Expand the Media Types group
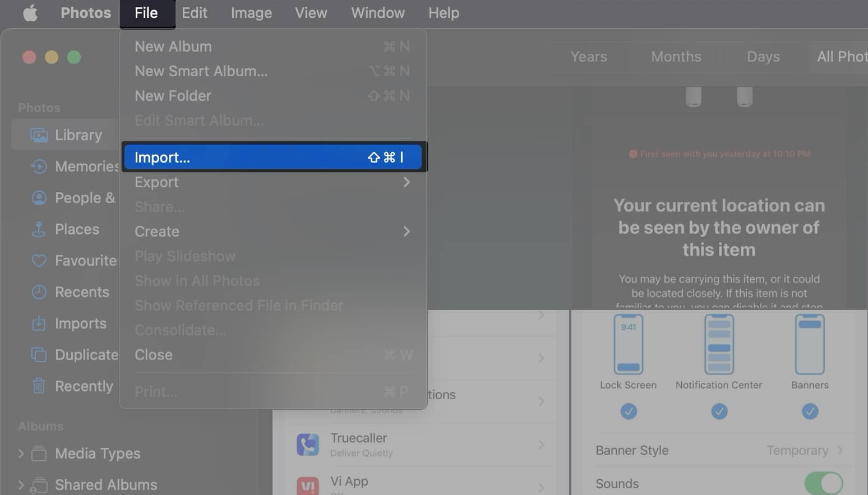Viewport: 868px width, 495px height. (x=21, y=454)
